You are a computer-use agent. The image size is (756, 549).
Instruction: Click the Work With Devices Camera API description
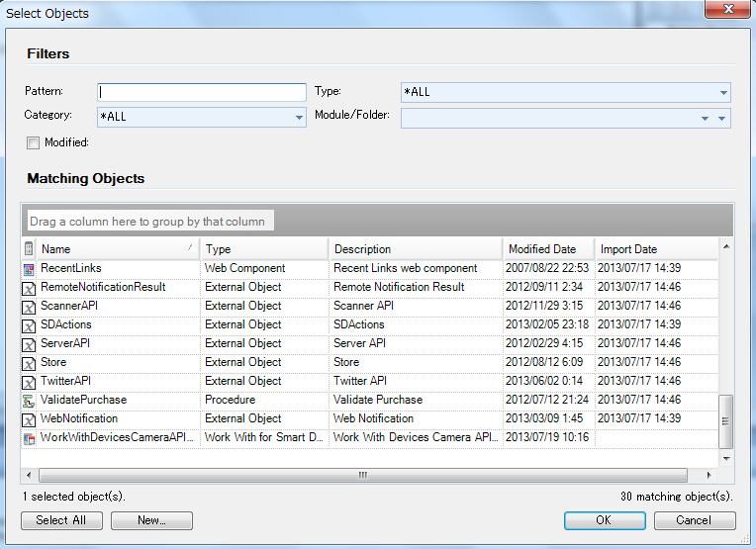pos(416,437)
